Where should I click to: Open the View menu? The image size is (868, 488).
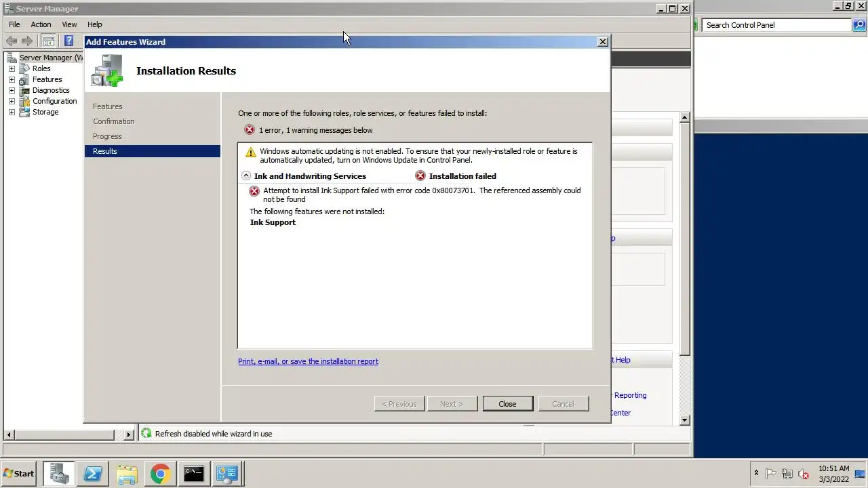click(x=69, y=24)
